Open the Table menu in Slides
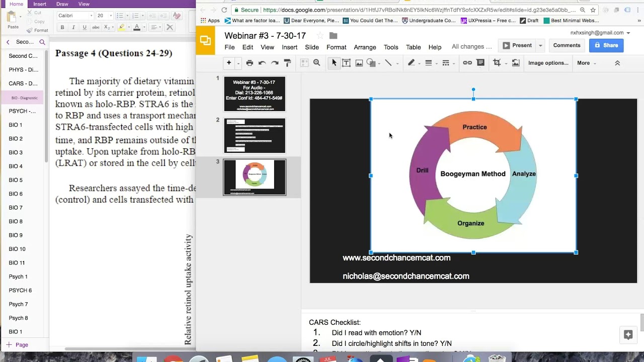The image size is (644, 362). coord(413,47)
